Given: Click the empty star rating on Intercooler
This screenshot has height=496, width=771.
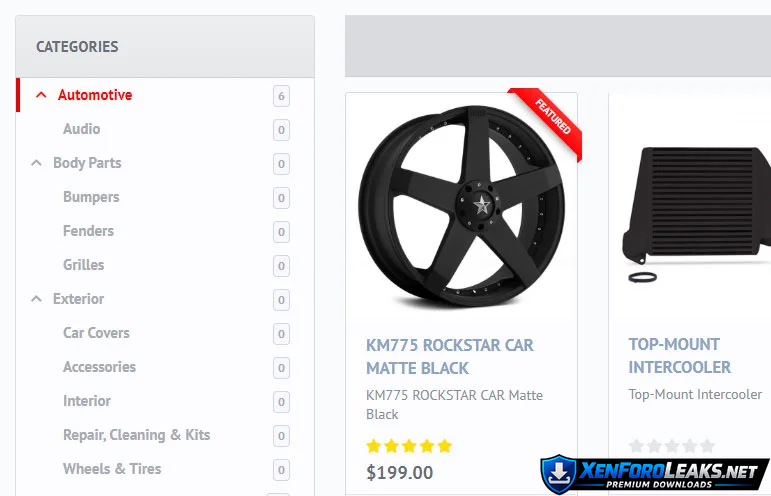Looking at the screenshot, I should pos(671,446).
